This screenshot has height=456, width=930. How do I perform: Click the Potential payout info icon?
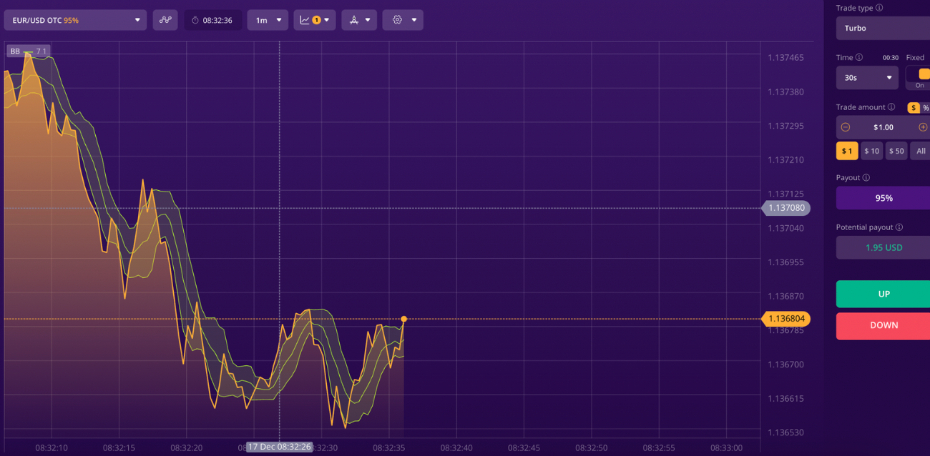tap(899, 227)
